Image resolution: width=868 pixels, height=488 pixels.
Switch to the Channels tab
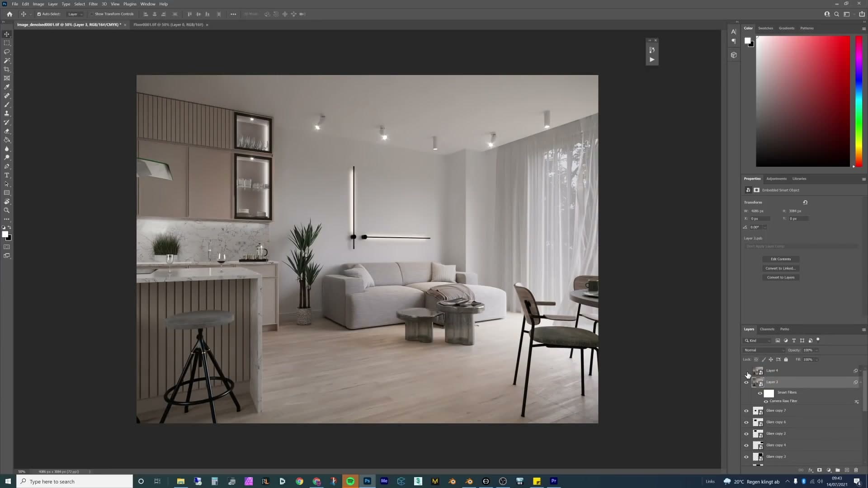click(x=767, y=329)
